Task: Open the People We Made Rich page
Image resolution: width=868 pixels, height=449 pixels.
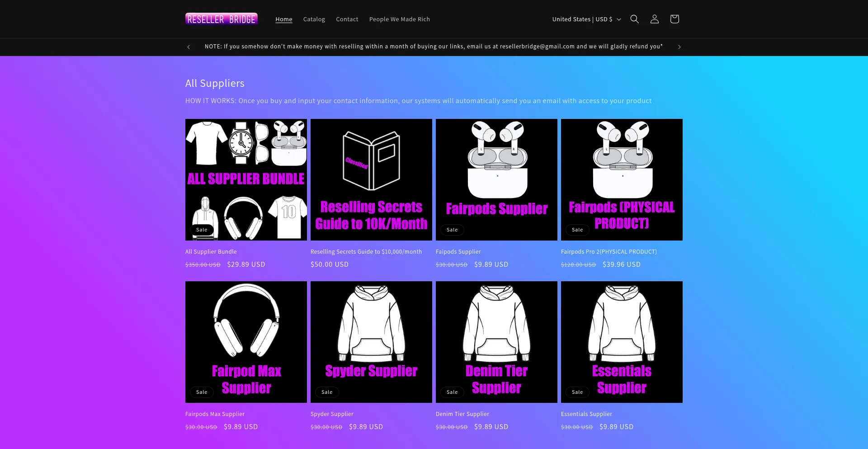Action: pyautogui.click(x=399, y=19)
